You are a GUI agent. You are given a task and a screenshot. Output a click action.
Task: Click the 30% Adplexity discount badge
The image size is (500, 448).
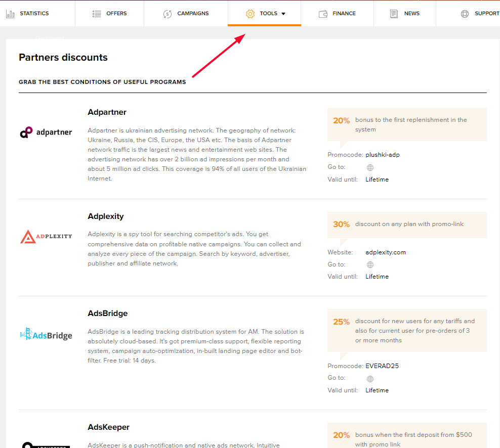click(341, 225)
